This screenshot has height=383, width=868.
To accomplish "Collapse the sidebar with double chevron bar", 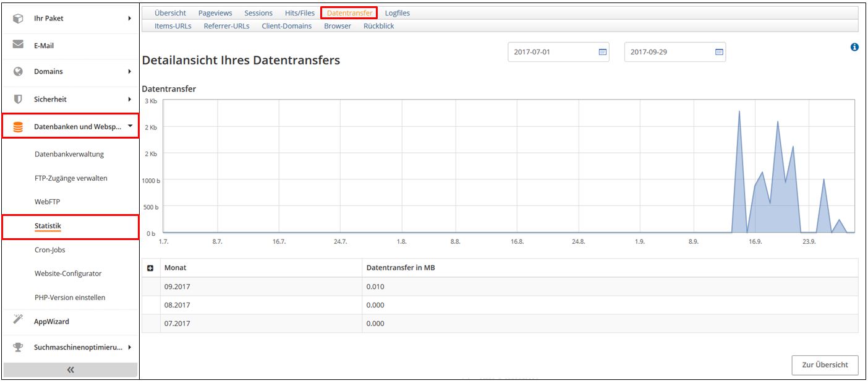I will [70, 369].
